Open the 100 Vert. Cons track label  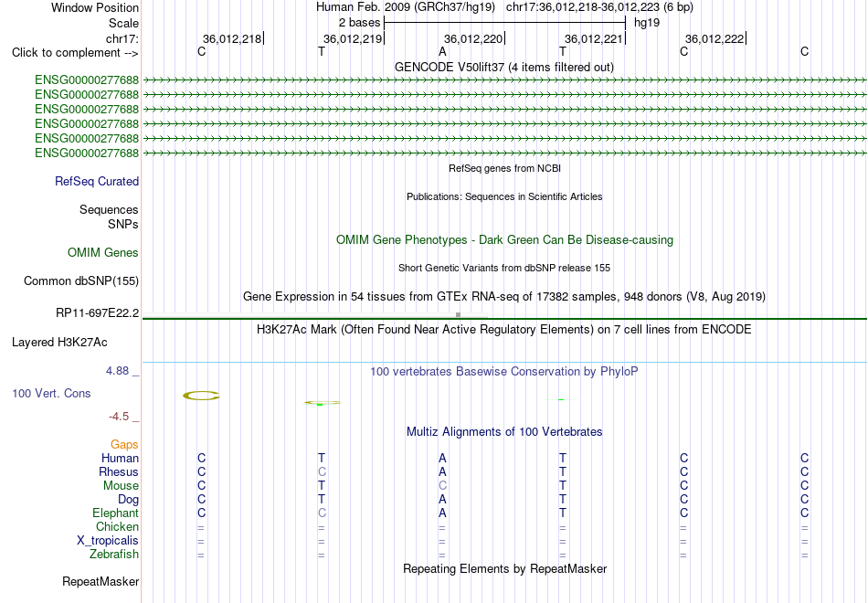[51, 393]
